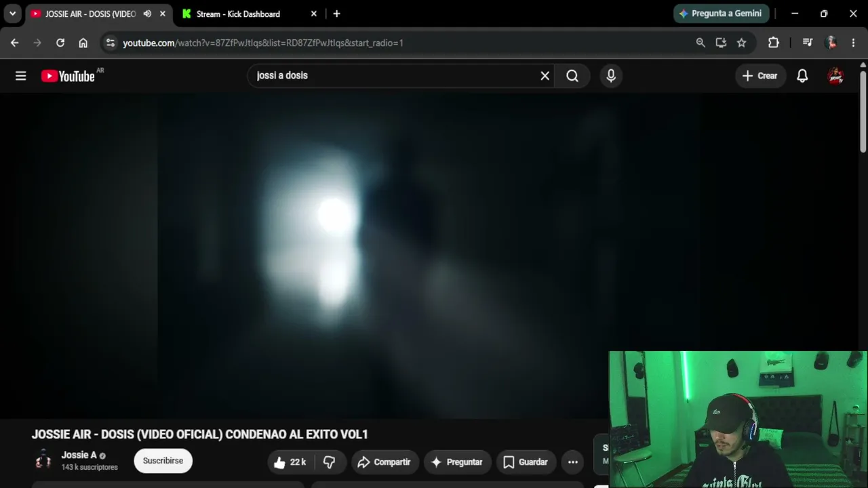Viewport: 868px width, 488px height.
Task: Clear the search query with the X
Action: 545,76
